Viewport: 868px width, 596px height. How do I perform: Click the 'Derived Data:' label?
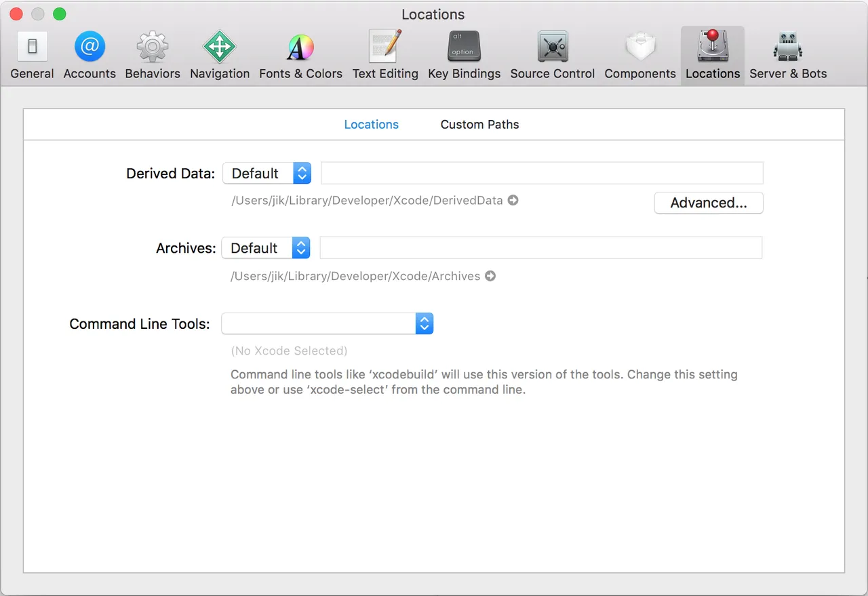click(170, 174)
